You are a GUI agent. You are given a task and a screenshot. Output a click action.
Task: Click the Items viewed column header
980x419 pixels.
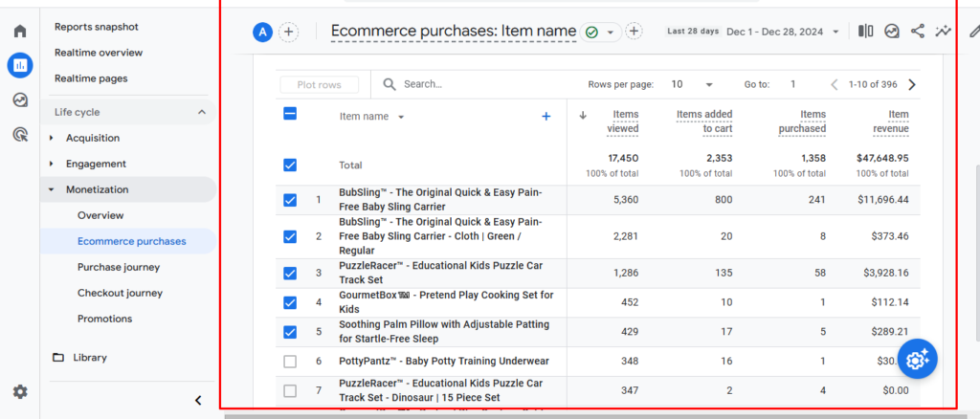[622, 121]
